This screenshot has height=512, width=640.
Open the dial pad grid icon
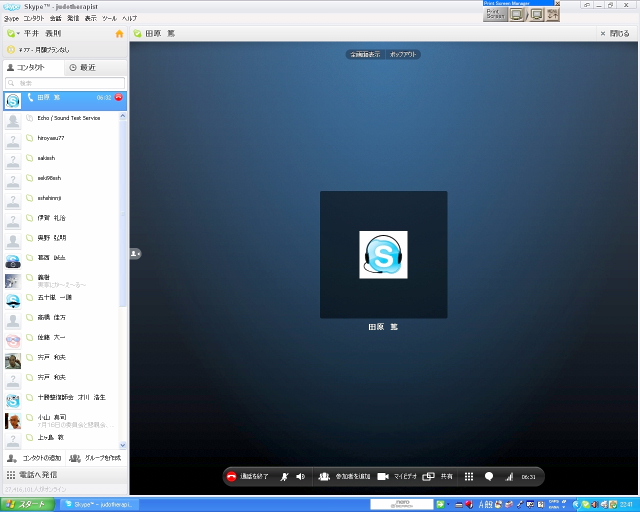click(x=468, y=477)
